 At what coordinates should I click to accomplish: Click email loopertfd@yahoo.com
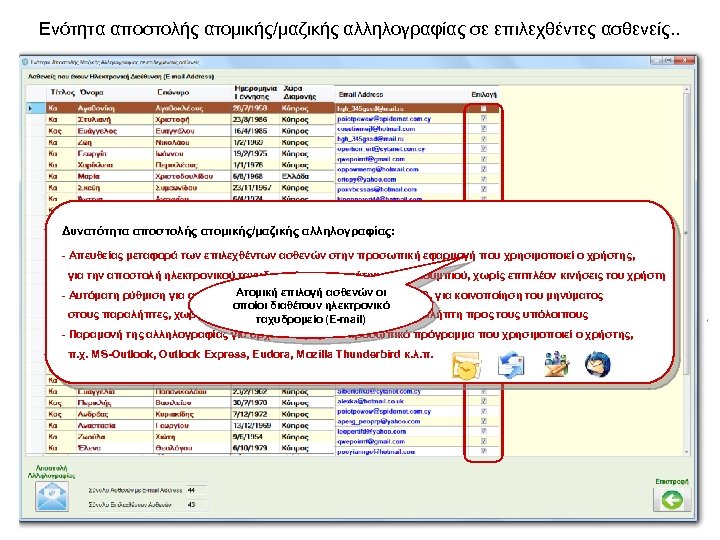(371, 431)
